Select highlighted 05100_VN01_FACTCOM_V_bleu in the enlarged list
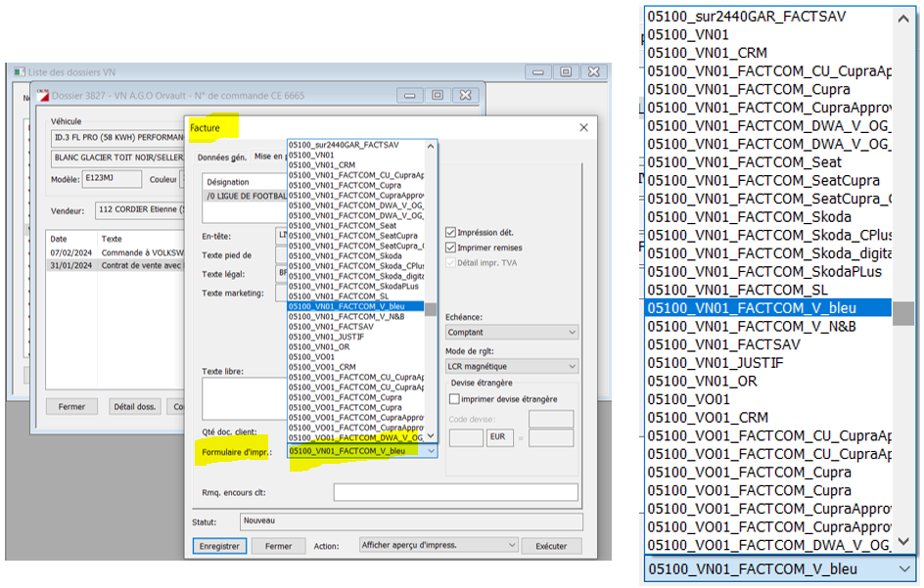Viewport: 924px width, 588px height. pyautogui.click(x=768, y=309)
